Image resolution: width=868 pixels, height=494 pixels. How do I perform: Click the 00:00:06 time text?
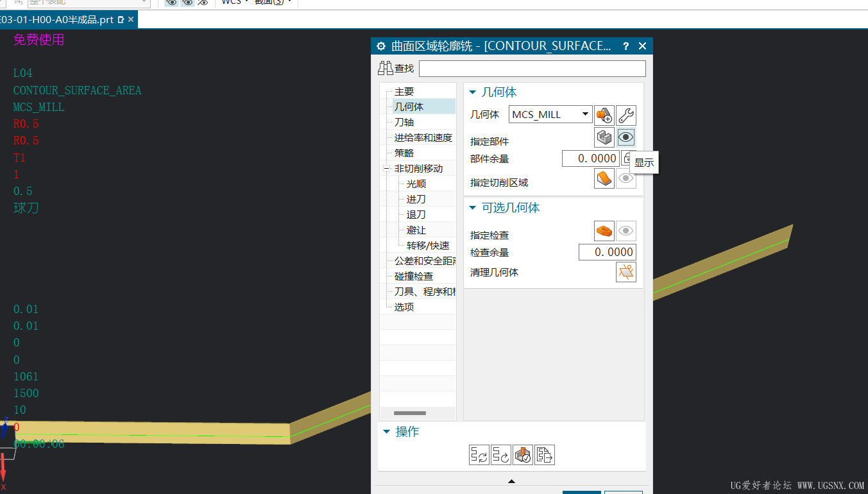coord(38,444)
